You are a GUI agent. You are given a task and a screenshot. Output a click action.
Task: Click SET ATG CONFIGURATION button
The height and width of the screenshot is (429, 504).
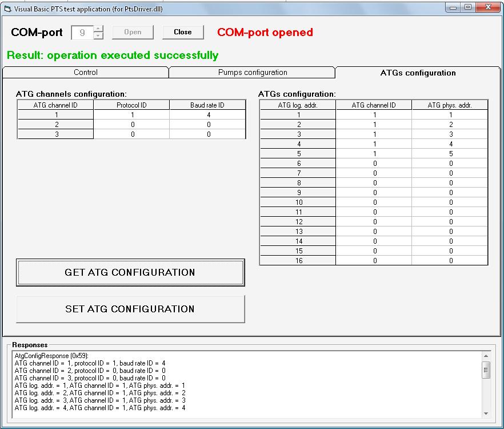coord(130,309)
